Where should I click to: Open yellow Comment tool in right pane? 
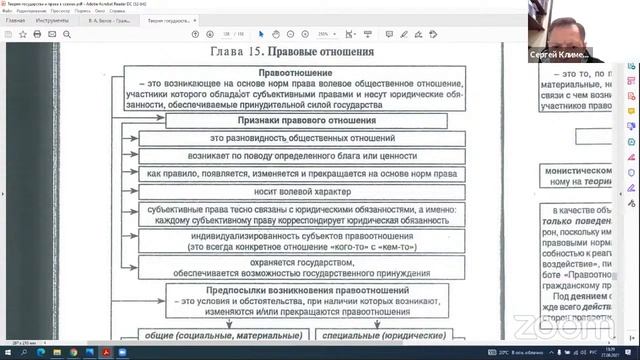(x=631, y=111)
